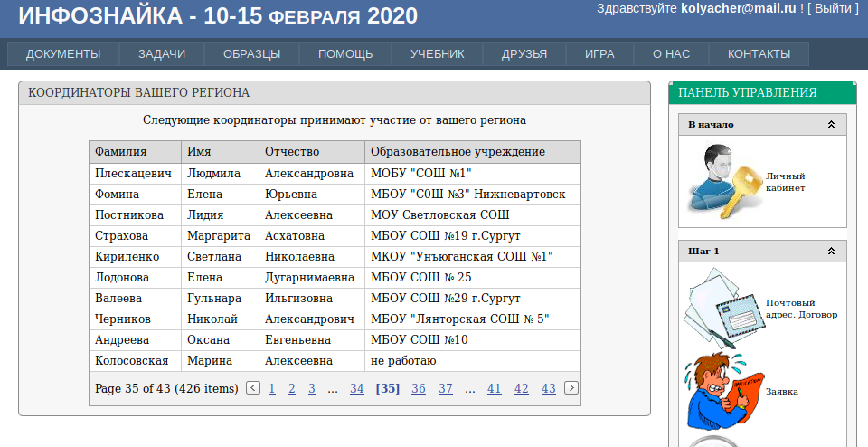Screen dimensions: 868x447
Task: Open the Заявка cartoon writer icon
Action: [723, 391]
